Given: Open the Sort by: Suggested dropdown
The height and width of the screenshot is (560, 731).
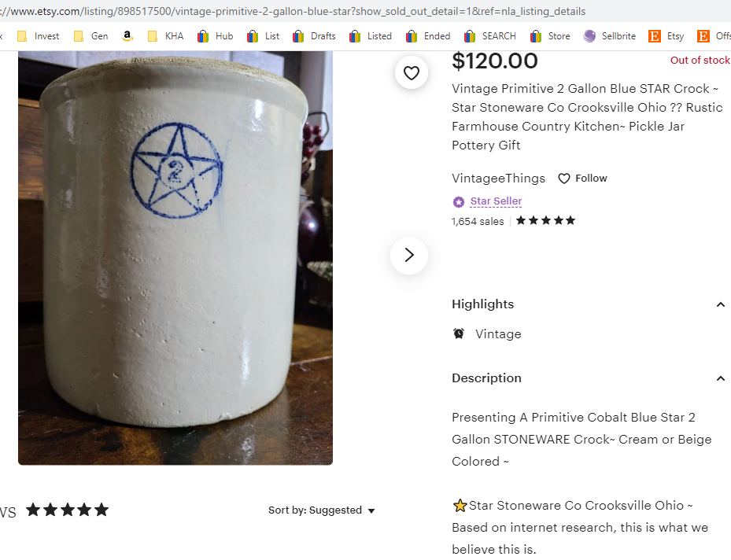Looking at the screenshot, I should 322,510.
